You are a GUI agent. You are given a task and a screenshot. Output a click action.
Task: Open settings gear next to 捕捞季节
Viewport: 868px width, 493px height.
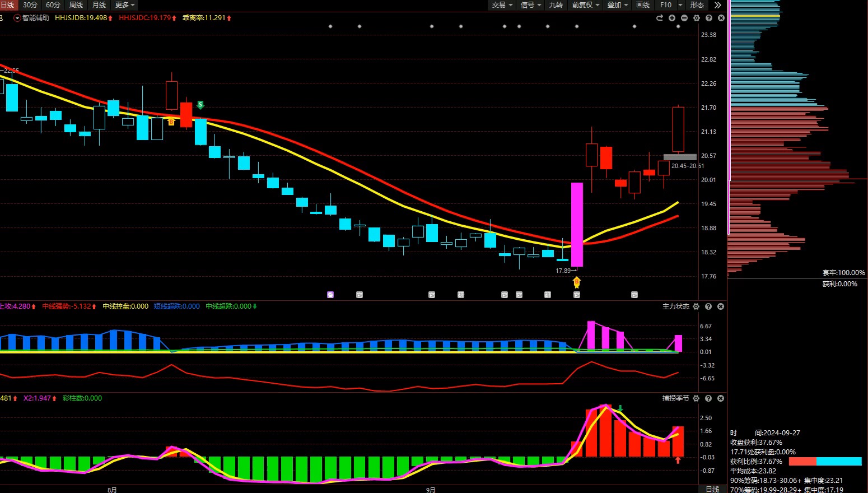[x=696, y=398]
